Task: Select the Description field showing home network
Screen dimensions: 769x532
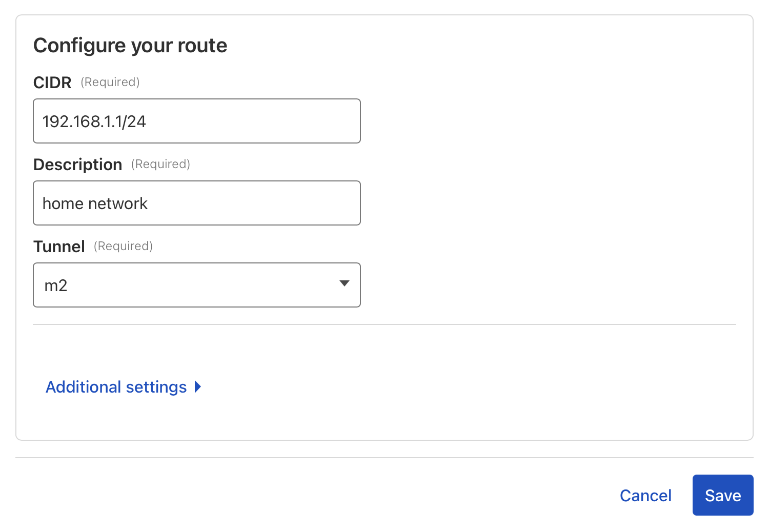Action: [x=197, y=203]
